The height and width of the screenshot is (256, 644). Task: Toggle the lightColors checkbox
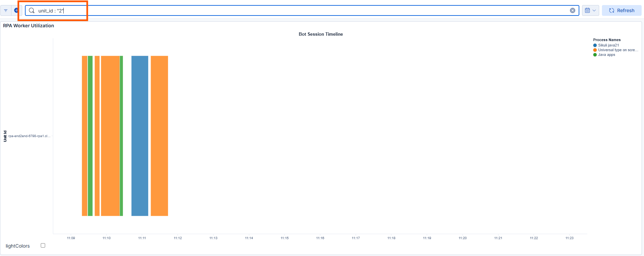click(43, 246)
